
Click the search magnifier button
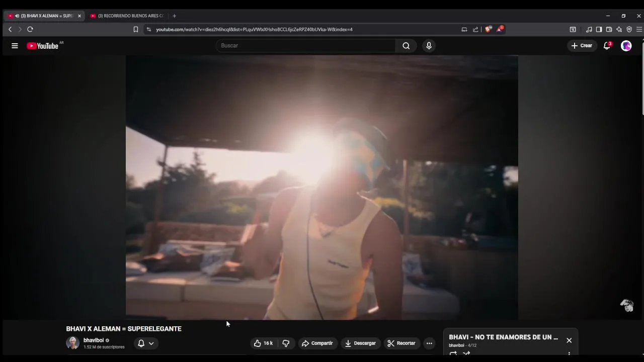click(406, 46)
